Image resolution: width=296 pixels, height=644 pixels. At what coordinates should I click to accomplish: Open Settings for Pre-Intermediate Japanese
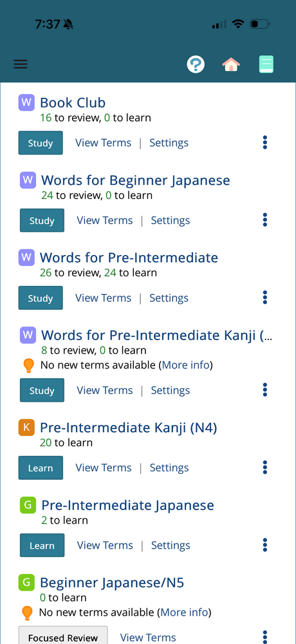(171, 545)
